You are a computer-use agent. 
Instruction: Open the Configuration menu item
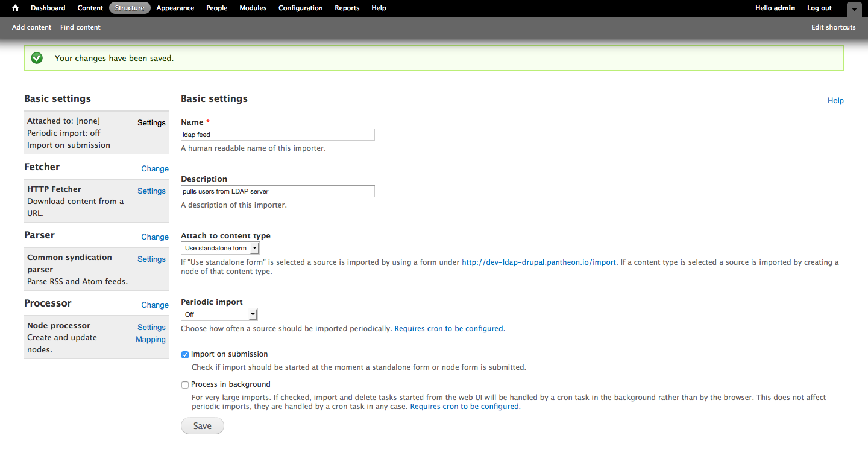(x=300, y=8)
